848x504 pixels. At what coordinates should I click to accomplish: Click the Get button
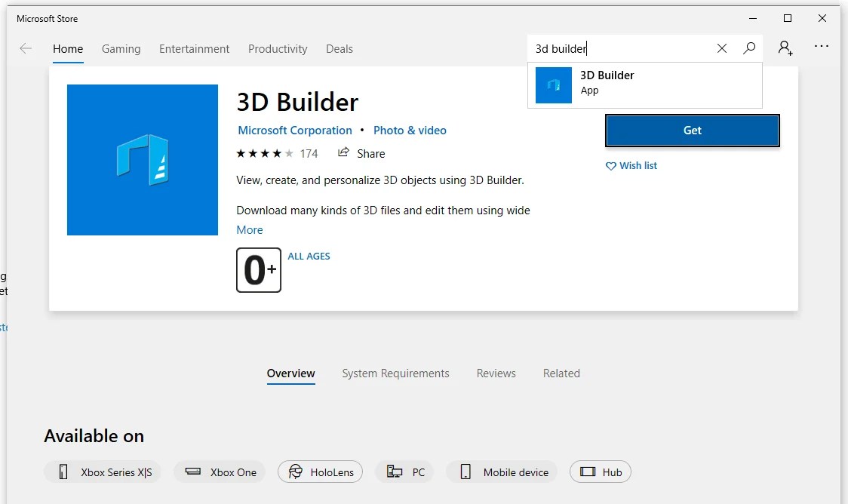693,131
